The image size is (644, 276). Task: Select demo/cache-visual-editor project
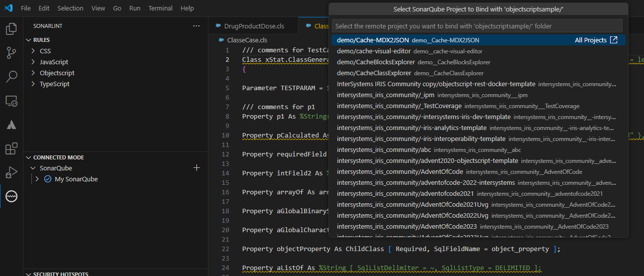click(x=479, y=51)
